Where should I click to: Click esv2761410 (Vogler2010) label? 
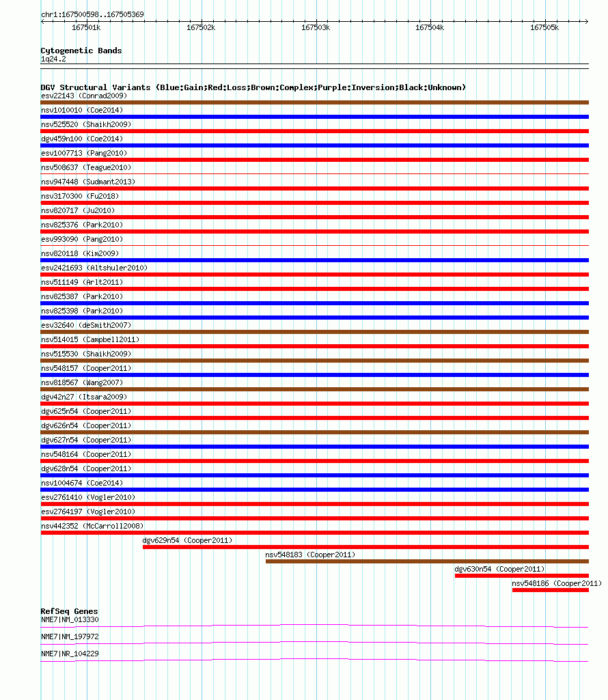88,497
